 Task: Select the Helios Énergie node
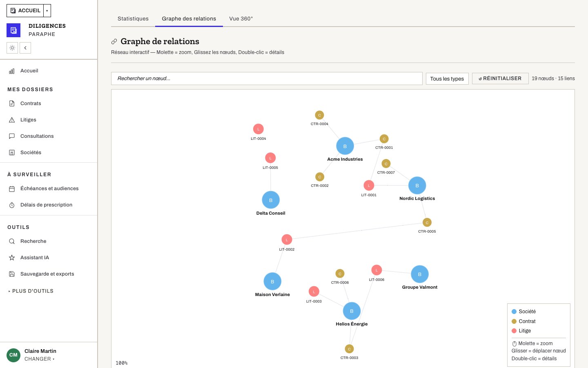352,311
